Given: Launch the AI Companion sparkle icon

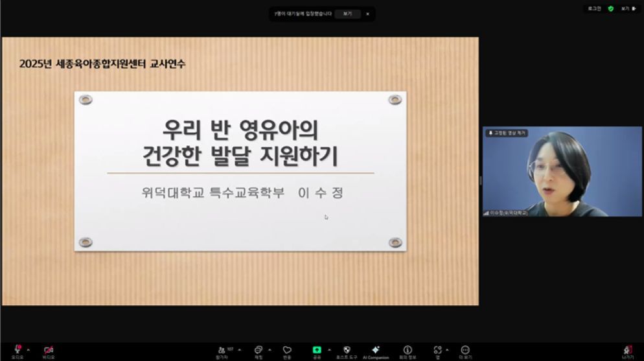Looking at the screenshot, I should tap(376, 350).
